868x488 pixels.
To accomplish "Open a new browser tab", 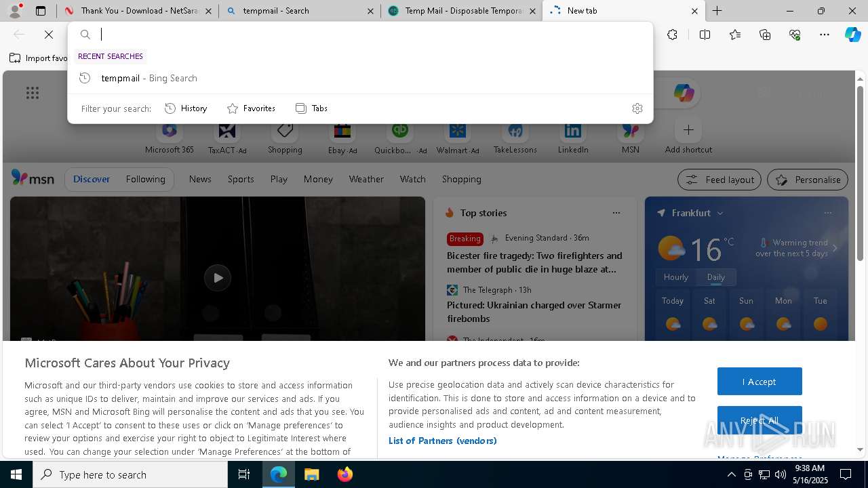I will pyautogui.click(x=717, y=11).
